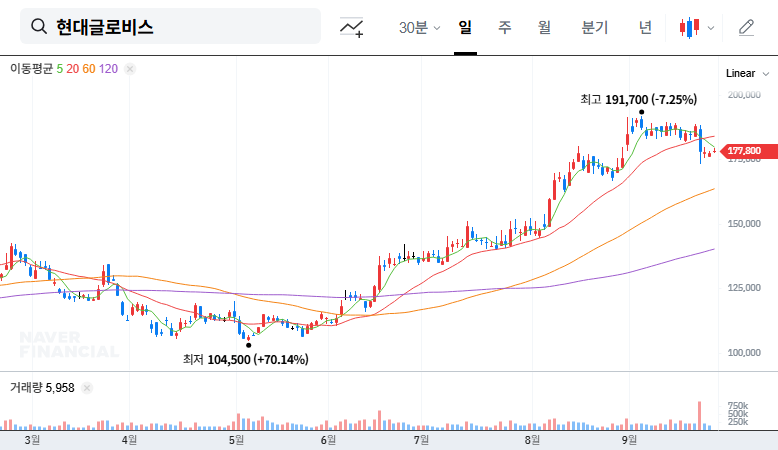Click the 150,000 price axis label
This screenshot has height=450, width=778.
[x=744, y=224]
